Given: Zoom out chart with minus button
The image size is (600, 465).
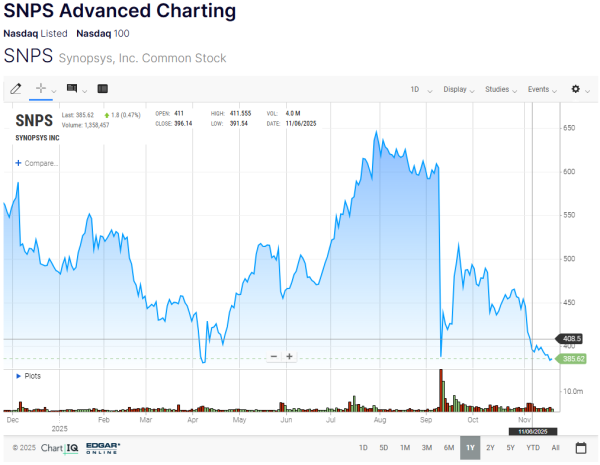Looking at the screenshot, I should tap(274, 356).
